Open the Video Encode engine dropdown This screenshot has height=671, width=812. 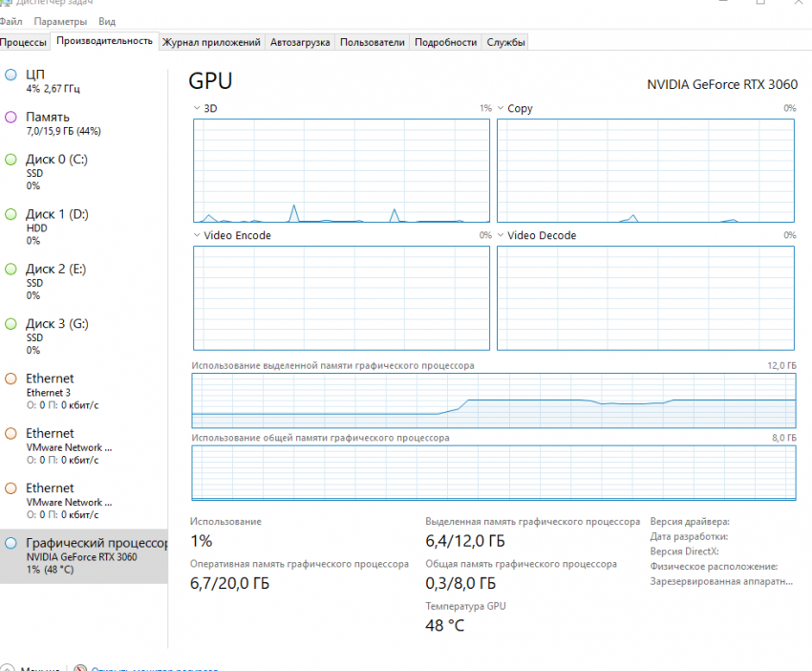pyautogui.click(x=196, y=235)
